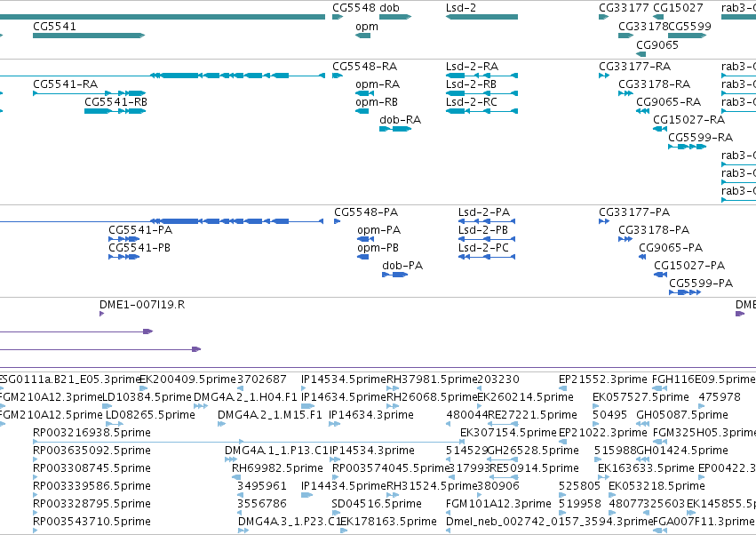Image resolution: width=756 pixels, height=535 pixels.
Task: Select the opm-RB transcript label
Action: click(377, 102)
